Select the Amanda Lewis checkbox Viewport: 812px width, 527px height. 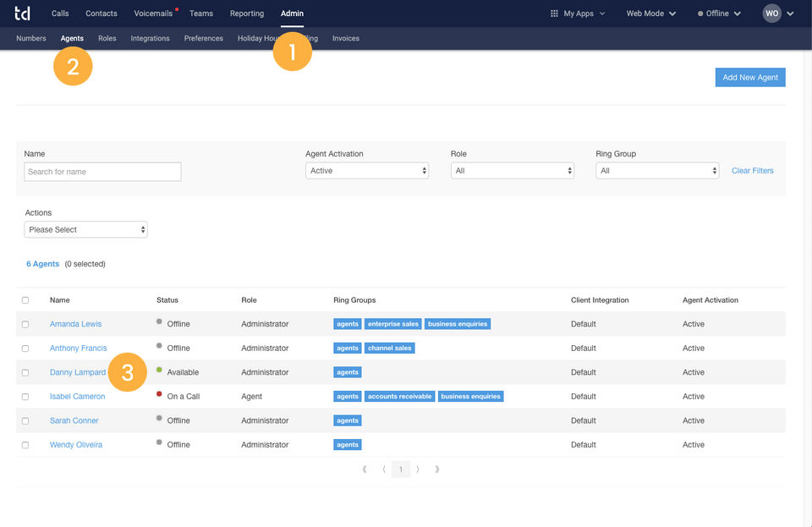[25, 324]
